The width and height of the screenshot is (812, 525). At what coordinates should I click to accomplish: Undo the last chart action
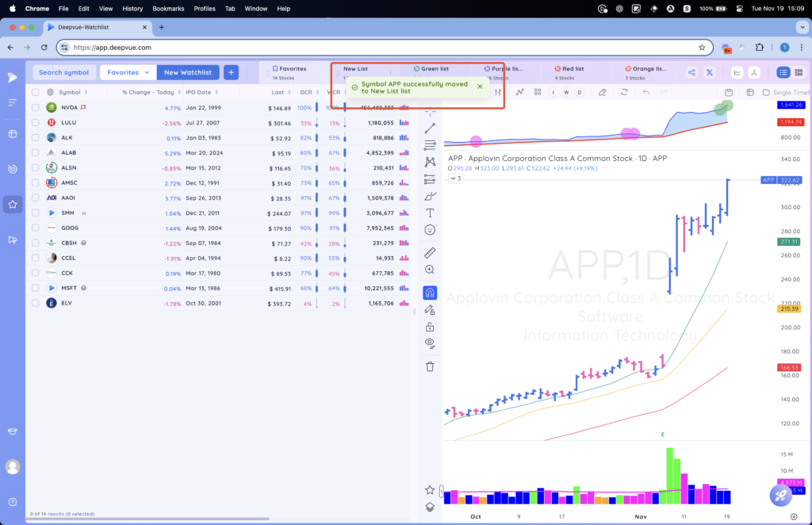click(645, 92)
